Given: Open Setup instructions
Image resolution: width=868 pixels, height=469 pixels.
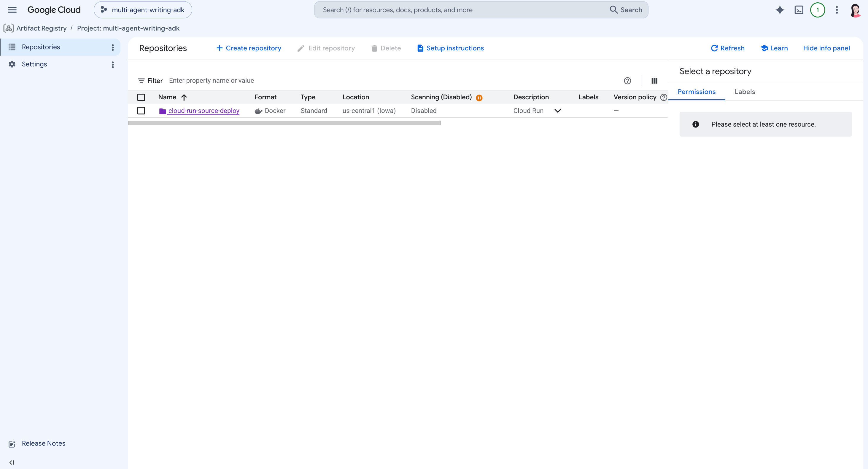Looking at the screenshot, I should tap(451, 48).
